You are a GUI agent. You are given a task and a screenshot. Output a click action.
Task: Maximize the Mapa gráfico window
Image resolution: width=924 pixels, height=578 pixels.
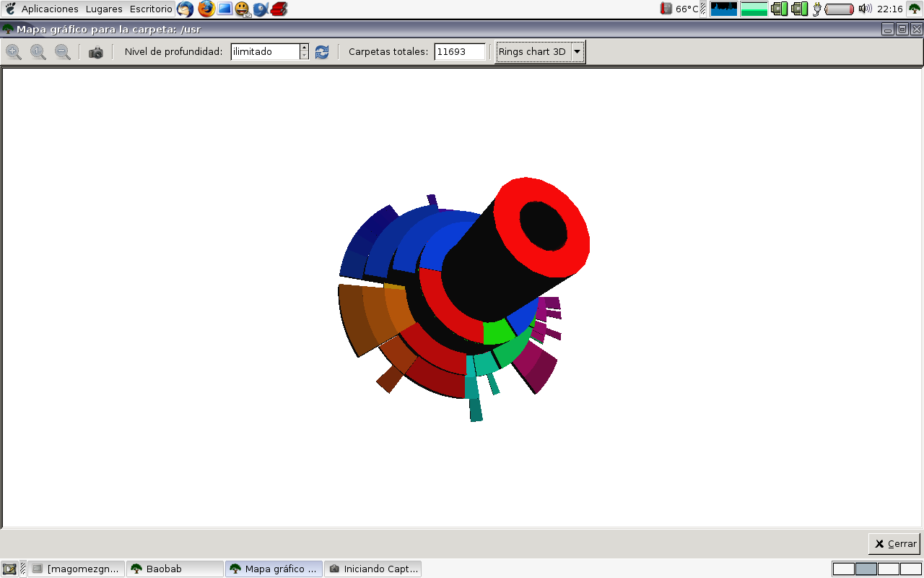(902, 29)
